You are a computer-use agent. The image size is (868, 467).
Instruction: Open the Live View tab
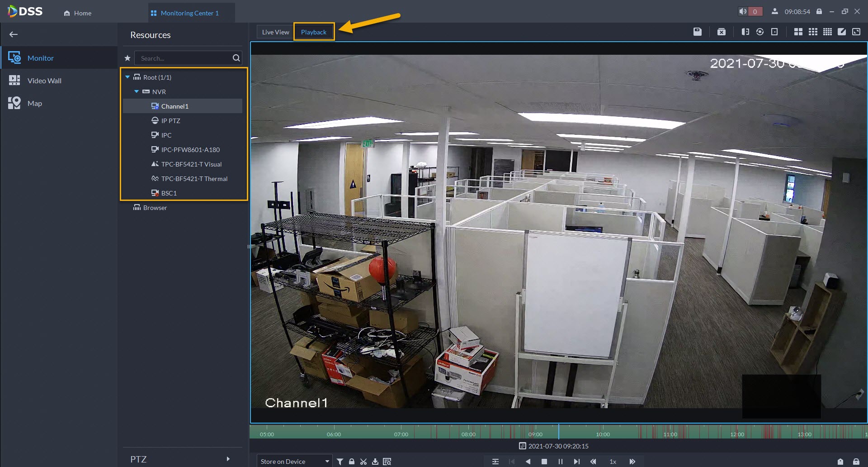pos(275,32)
